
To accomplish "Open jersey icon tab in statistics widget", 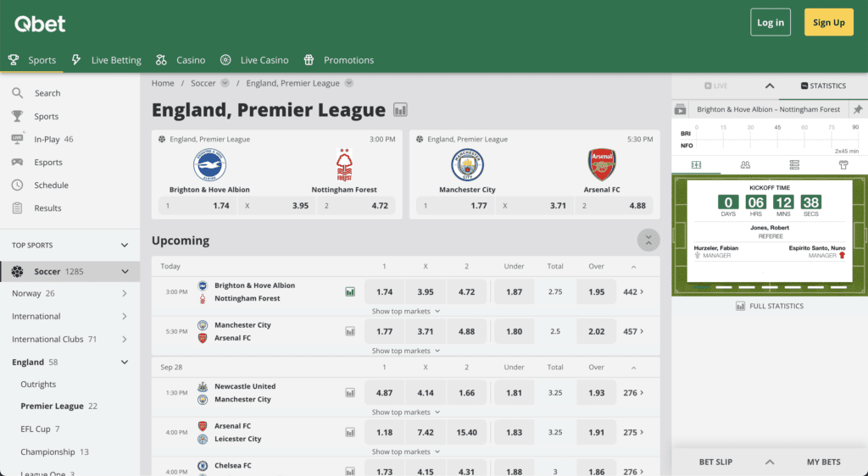I will coord(843,165).
